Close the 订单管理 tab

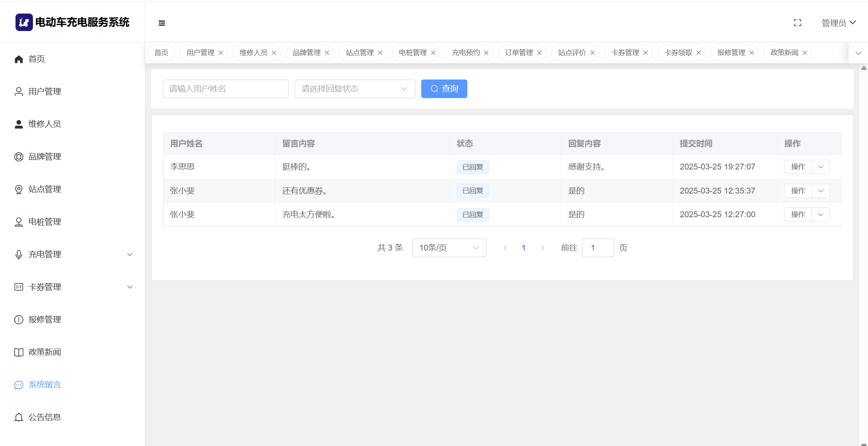(539, 53)
